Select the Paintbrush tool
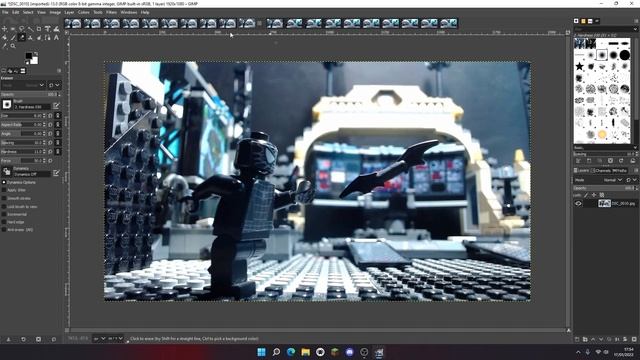The width and height of the screenshot is (640, 360). pos(13,38)
